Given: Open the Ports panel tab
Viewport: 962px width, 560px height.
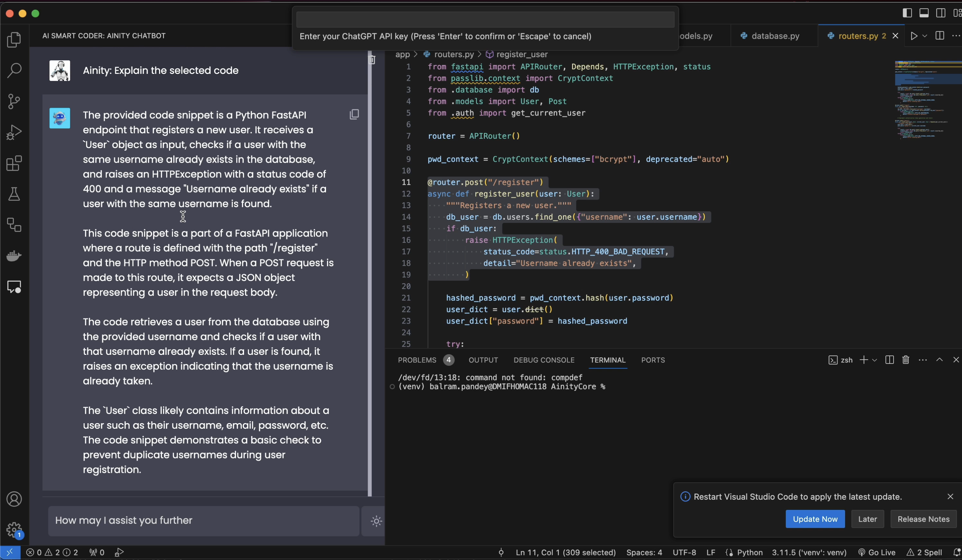Looking at the screenshot, I should click(653, 360).
